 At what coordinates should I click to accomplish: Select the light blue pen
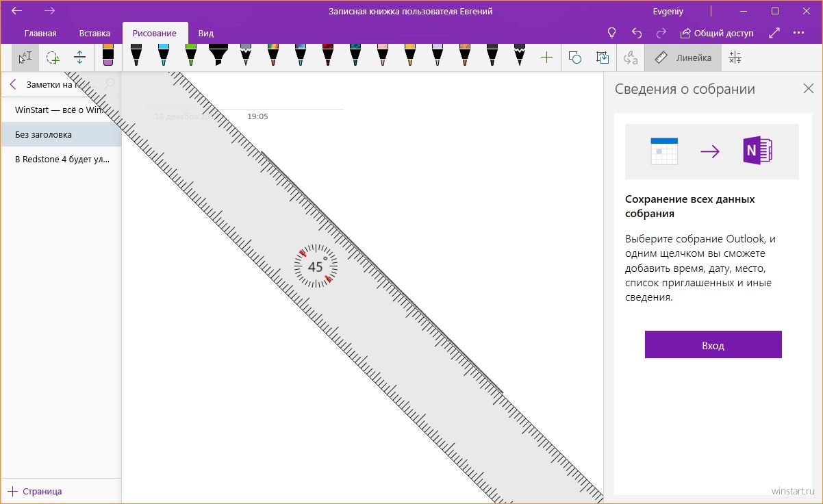163,55
